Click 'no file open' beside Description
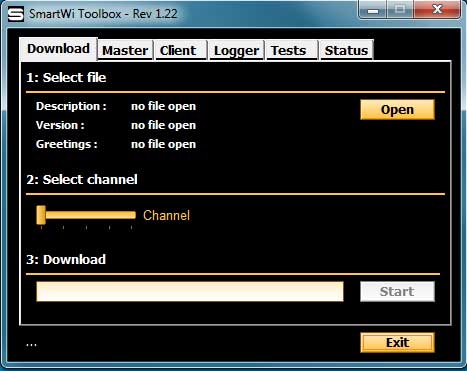 (164, 106)
